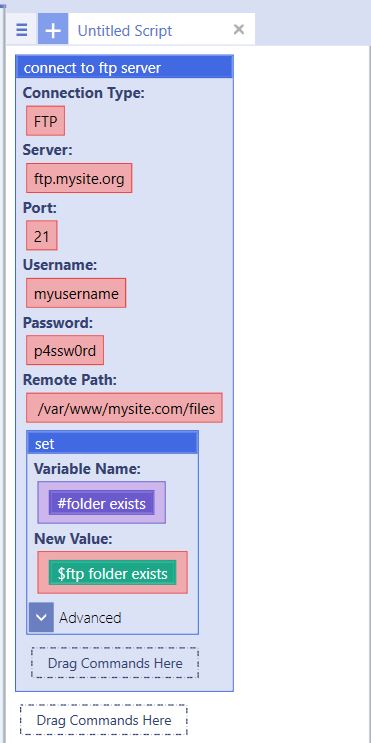This screenshot has height=743, width=371.
Task: Open the hamburger script menu
Action: [22, 30]
